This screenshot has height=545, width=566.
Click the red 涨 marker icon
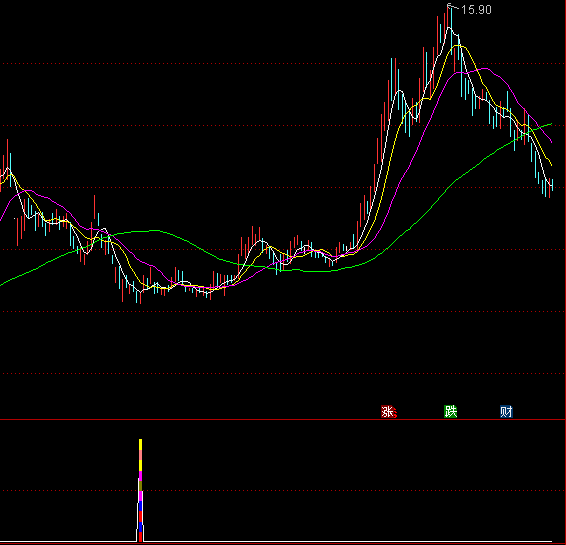[389, 411]
